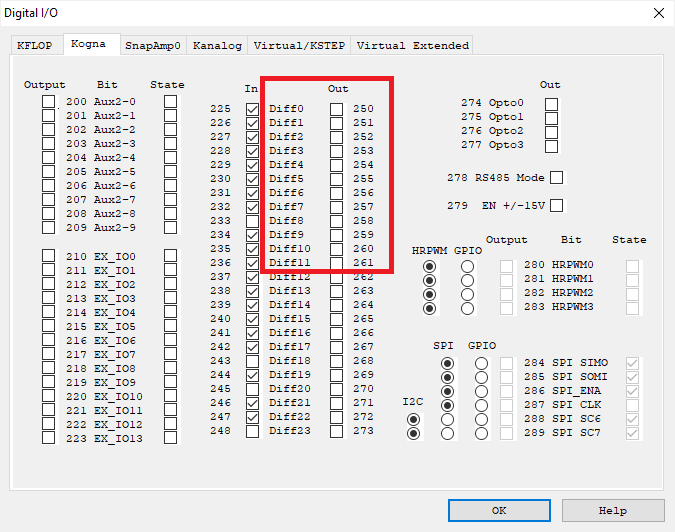Image resolution: width=675 pixels, height=532 pixels.
Task: Select the Kanalog tab
Action: [217, 45]
